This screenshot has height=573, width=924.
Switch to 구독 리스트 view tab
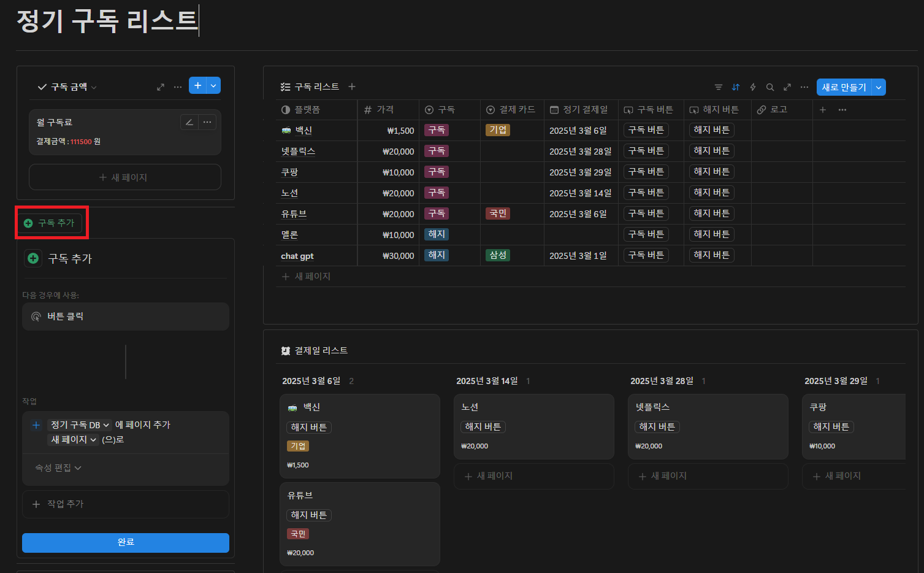pos(310,87)
